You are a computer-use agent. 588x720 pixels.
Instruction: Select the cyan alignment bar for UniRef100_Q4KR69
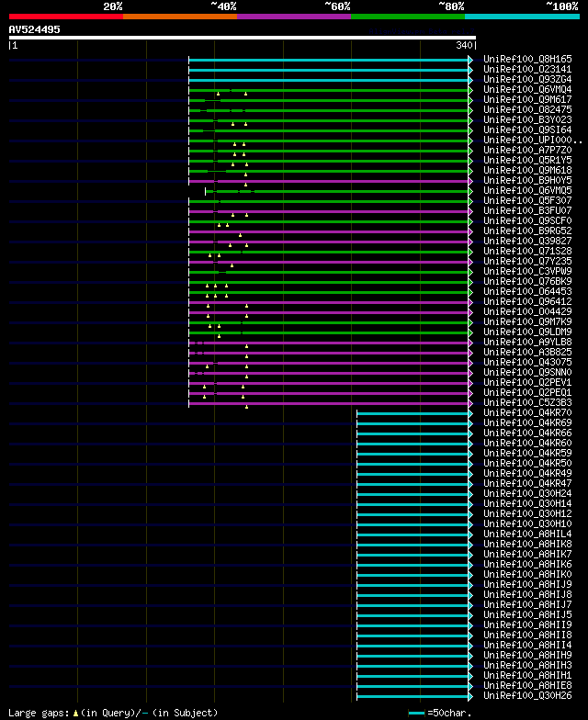click(x=413, y=424)
